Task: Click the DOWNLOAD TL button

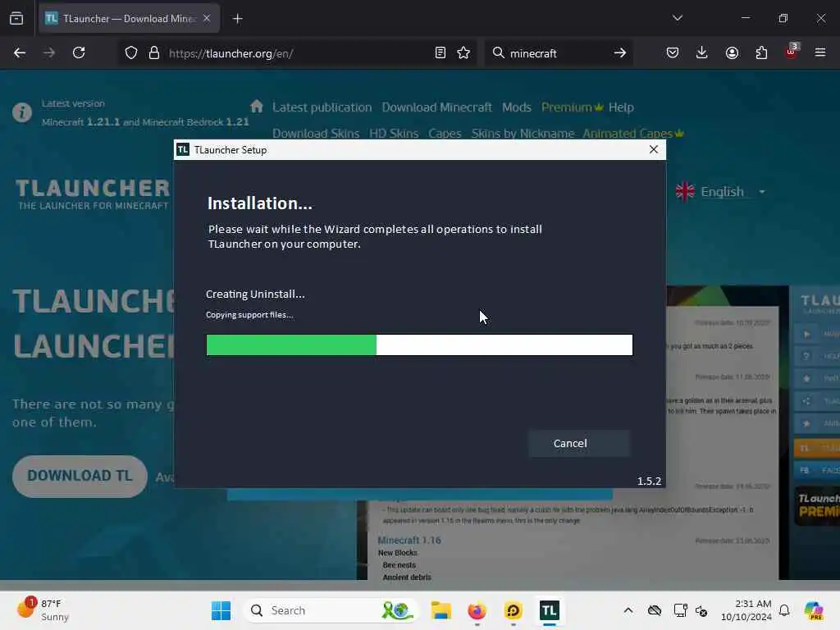Action: click(x=80, y=477)
